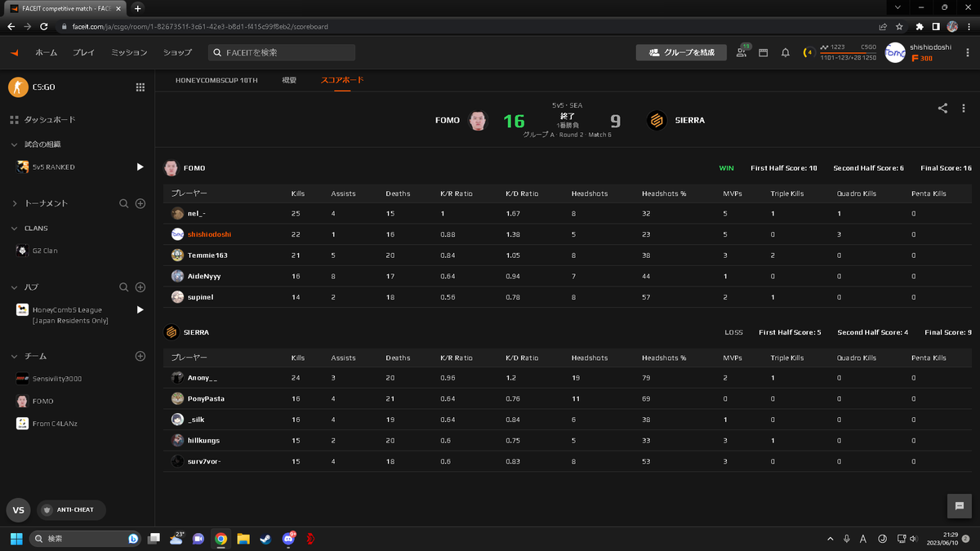980x551 pixels.
Task: Launch the HoneyComb5 League hub with the play arrow
Action: coord(140,310)
